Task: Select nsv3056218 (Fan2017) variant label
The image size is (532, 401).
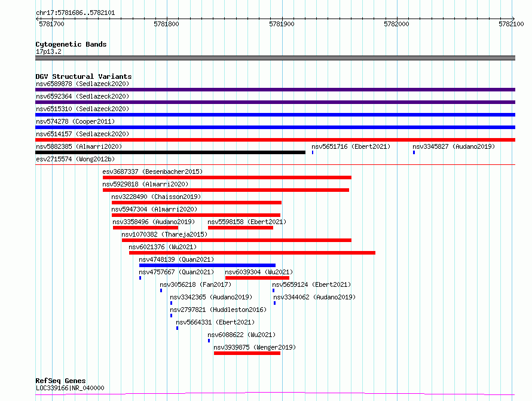Action: [x=195, y=284]
